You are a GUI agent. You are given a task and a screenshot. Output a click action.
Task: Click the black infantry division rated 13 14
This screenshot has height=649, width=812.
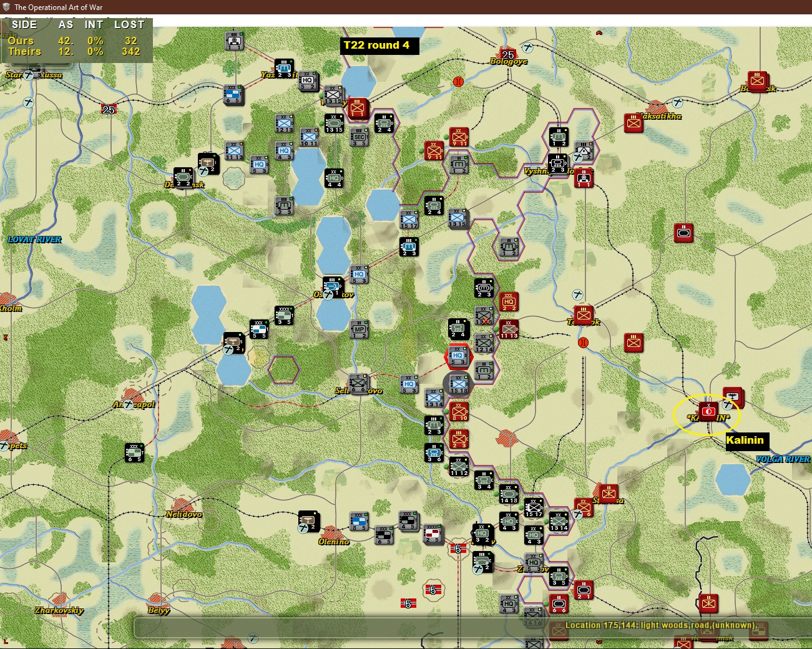point(559,521)
